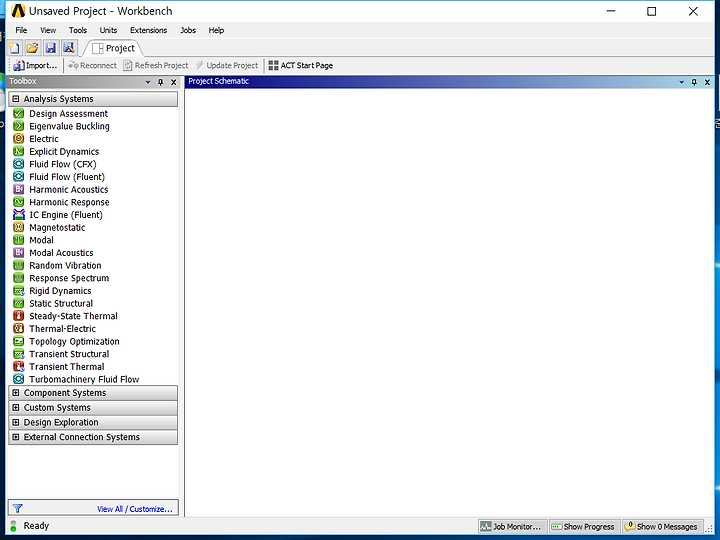Screen dimensions: 720x540
Task: Click the Fluid Flow (CFX) icon
Action: 18,164
